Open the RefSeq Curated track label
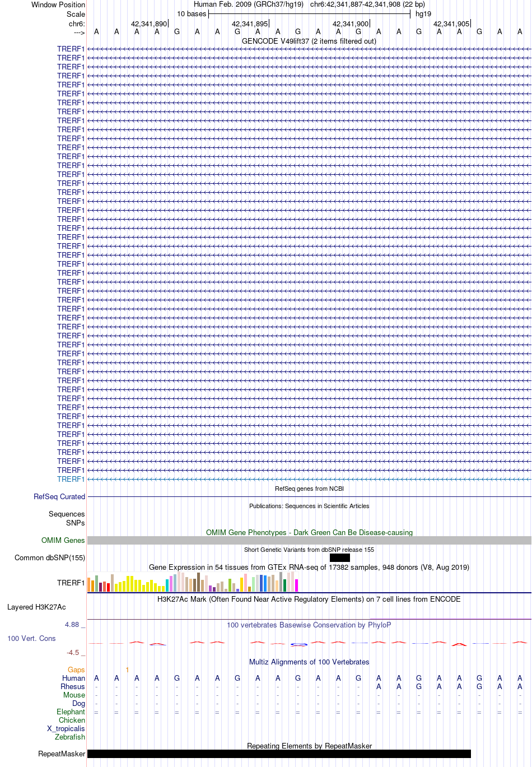This screenshot has height=767, width=532. tap(59, 496)
